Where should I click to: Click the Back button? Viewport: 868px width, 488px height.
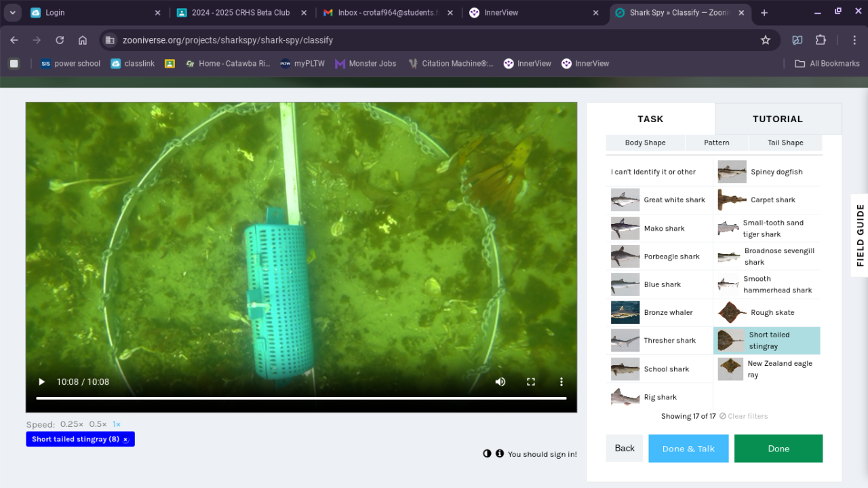[625, 448]
